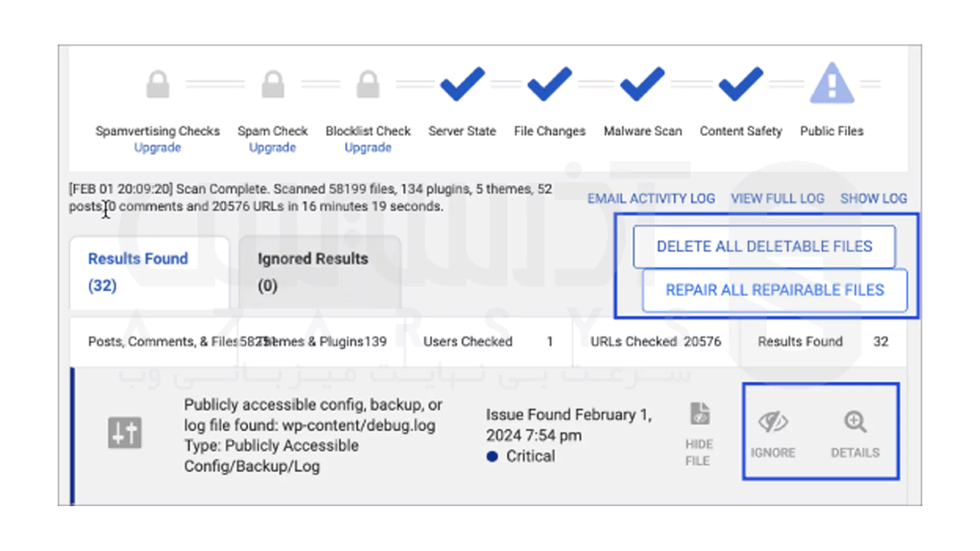980x551 pixels.
Task: Click the issue type icon beside debug.log
Action: pyautogui.click(x=125, y=433)
